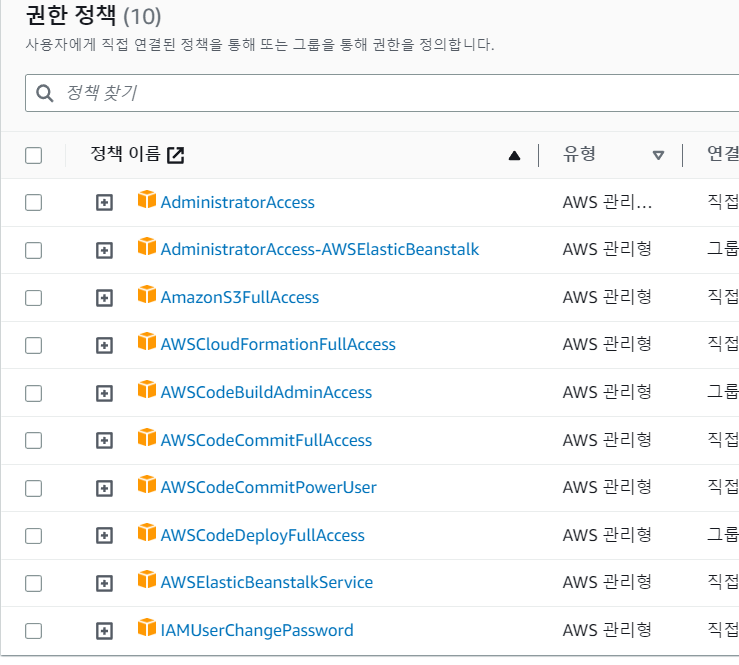
Task: Click the policy icon next to AWSElasticBeanstalkService
Action: coord(147,580)
